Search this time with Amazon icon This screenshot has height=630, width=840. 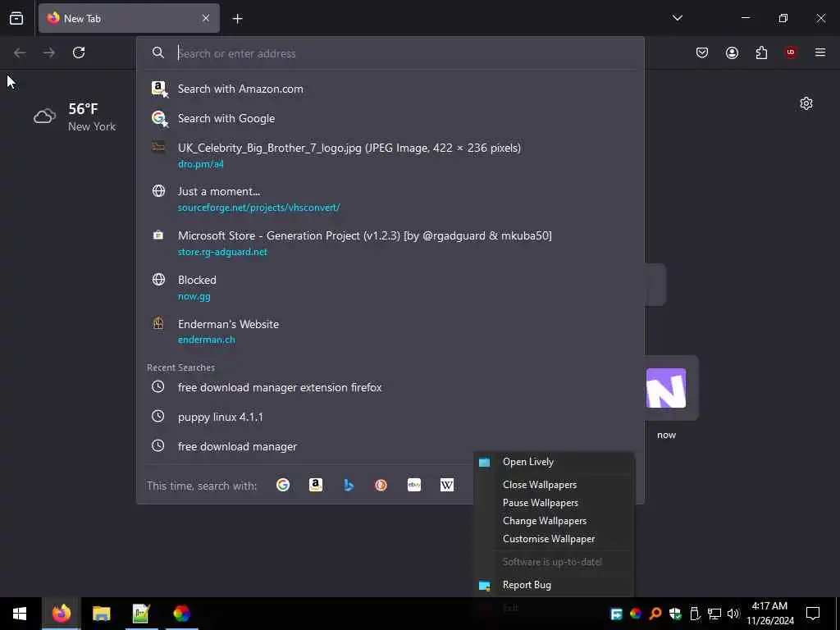pos(316,485)
